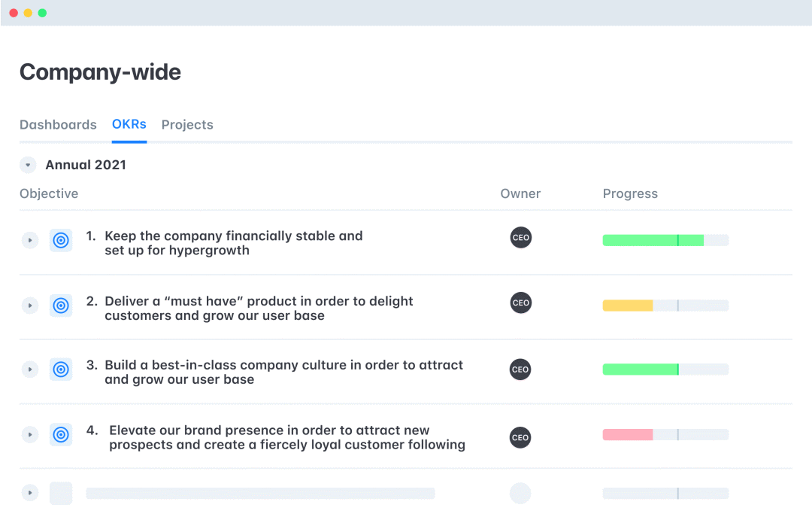Viewport: 812px width, 520px height.
Task: Click the target icon for the brand presence objective
Action: click(61, 434)
